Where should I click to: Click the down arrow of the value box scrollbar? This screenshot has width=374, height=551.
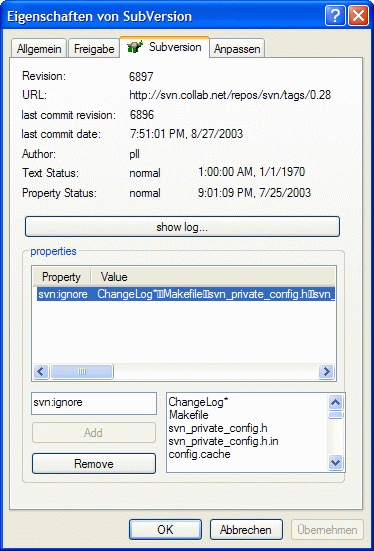coord(335,462)
